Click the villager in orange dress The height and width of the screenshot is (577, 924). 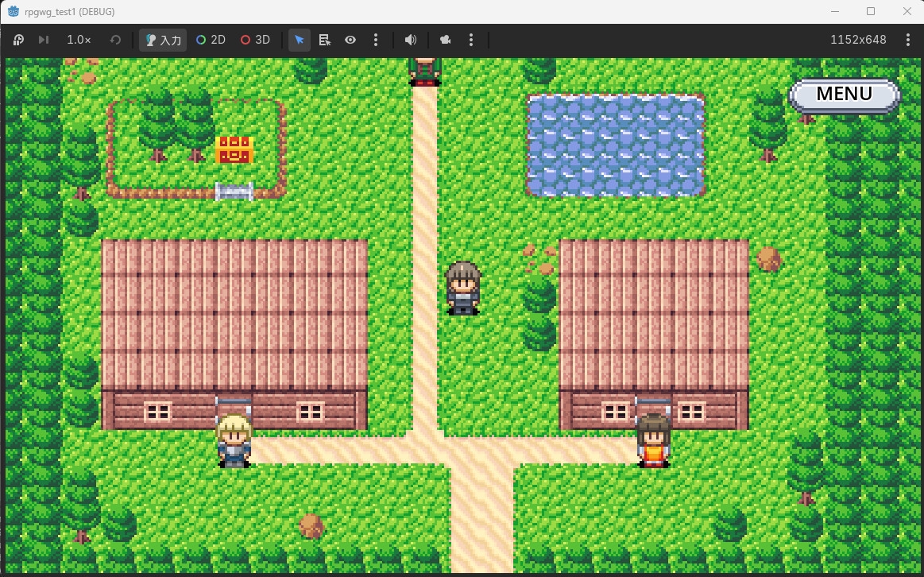(x=654, y=441)
